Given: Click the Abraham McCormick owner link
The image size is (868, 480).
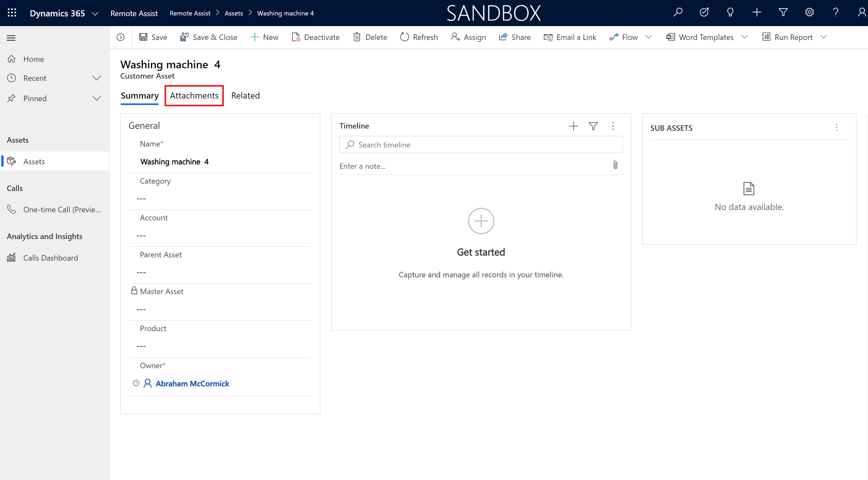Looking at the screenshot, I should click(x=192, y=383).
